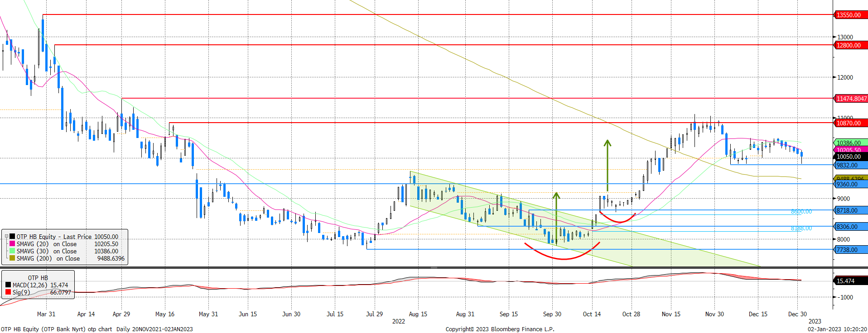
Task: Click the -1000 MACD axis tick label
Action: click(x=845, y=297)
